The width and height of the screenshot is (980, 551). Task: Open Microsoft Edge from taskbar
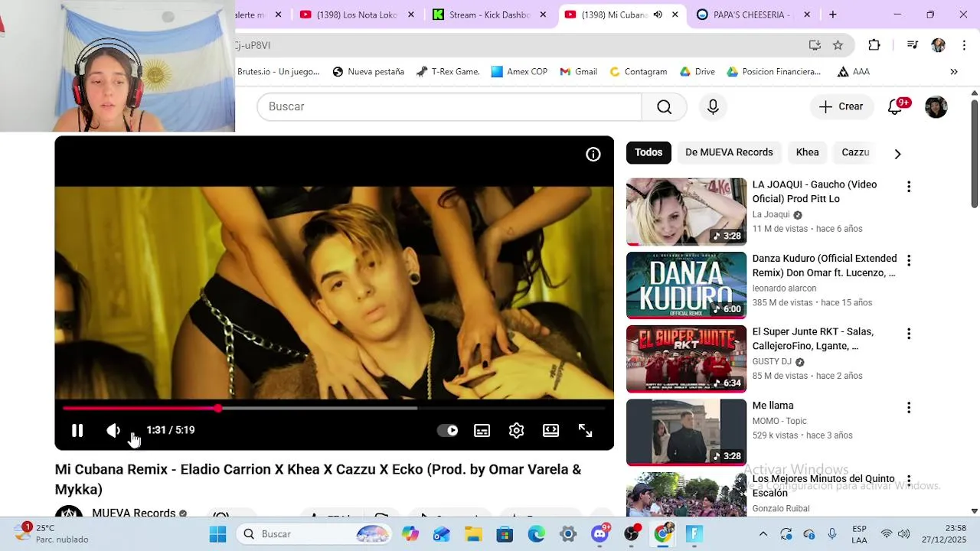536,533
